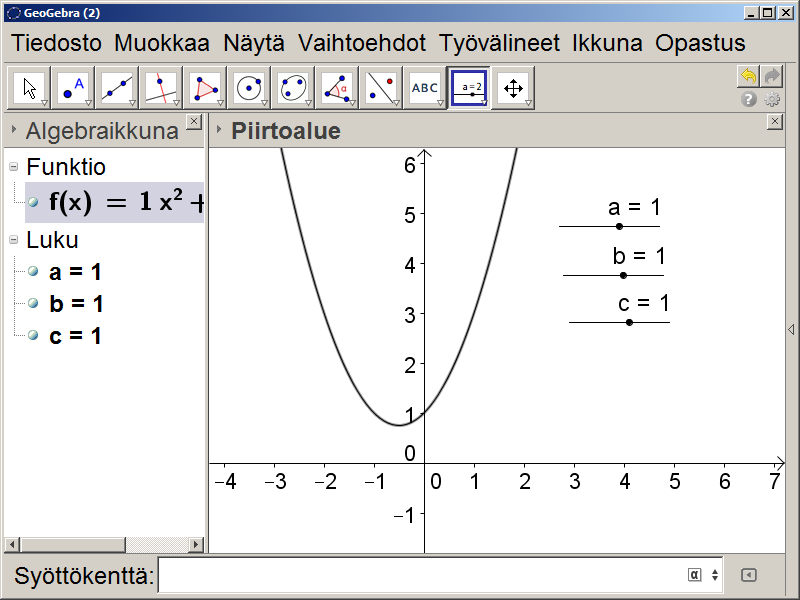Viewport: 800px width, 600px height.
Task: Click the Funktio group label
Action: pos(66,167)
